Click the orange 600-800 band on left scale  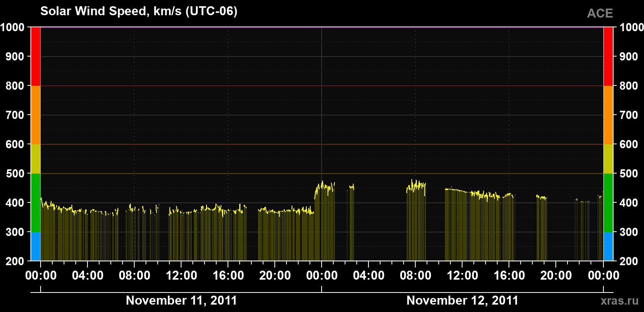[x=36, y=115]
